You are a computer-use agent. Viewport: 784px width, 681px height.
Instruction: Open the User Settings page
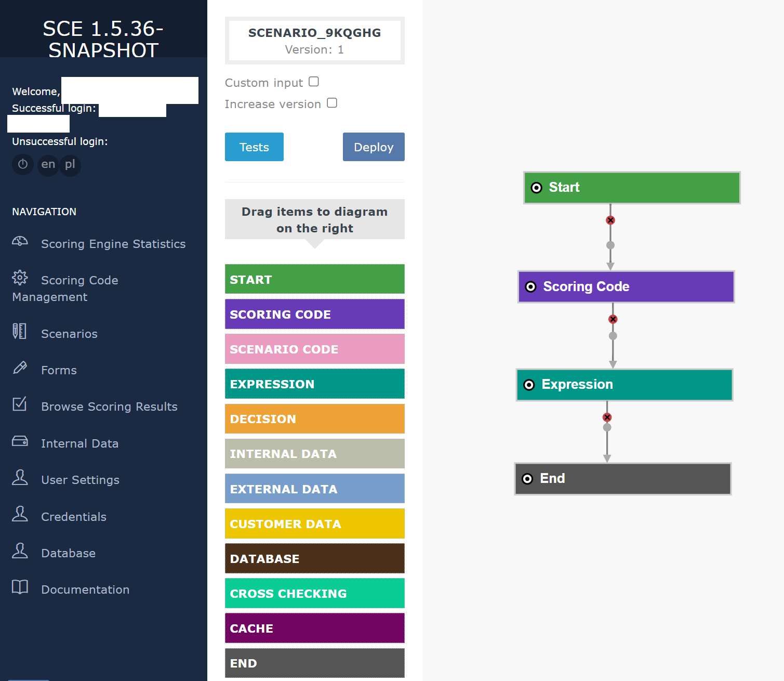point(80,480)
